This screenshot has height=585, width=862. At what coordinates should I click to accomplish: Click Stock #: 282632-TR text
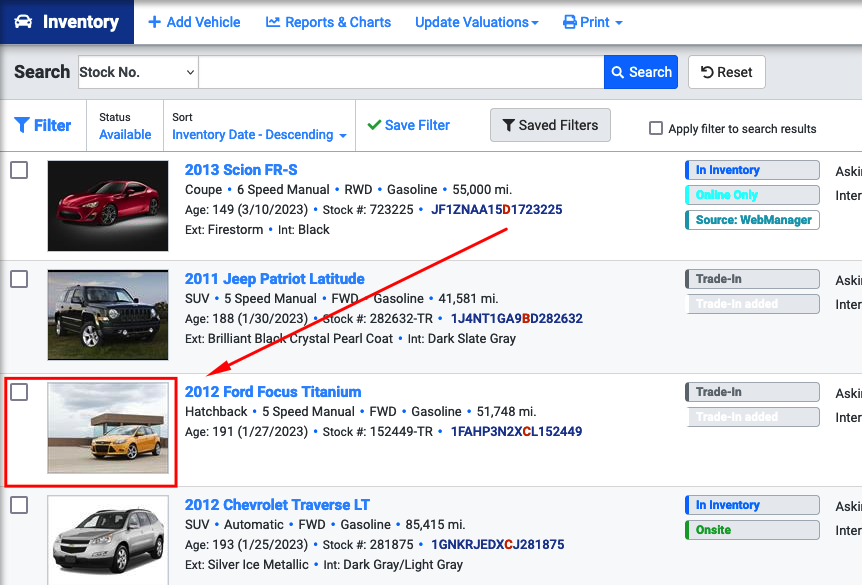tap(378, 318)
